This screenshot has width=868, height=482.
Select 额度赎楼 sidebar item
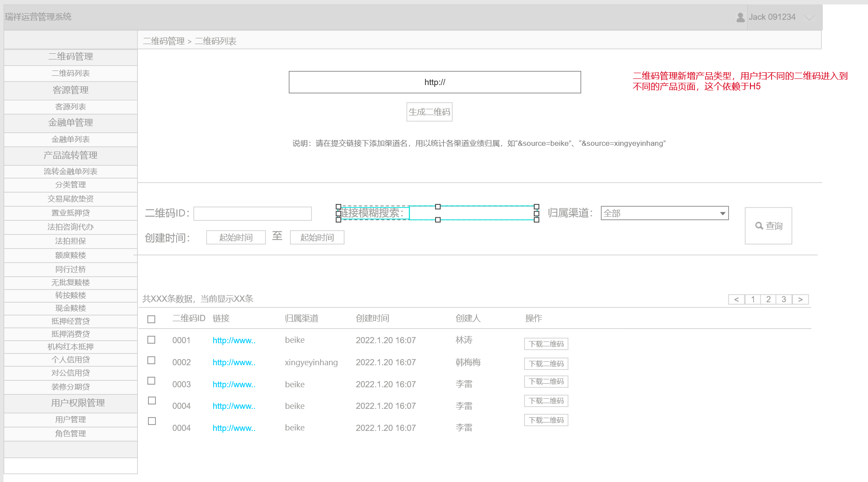[70, 256]
